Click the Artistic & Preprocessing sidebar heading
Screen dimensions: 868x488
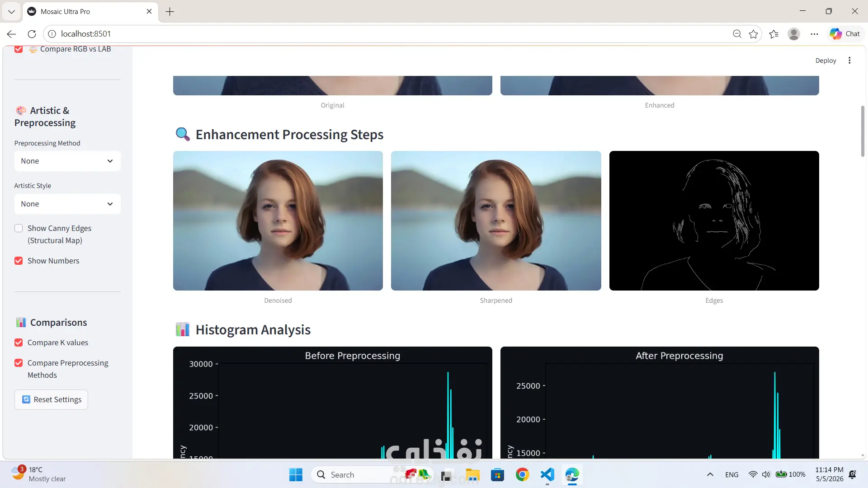pos(45,117)
